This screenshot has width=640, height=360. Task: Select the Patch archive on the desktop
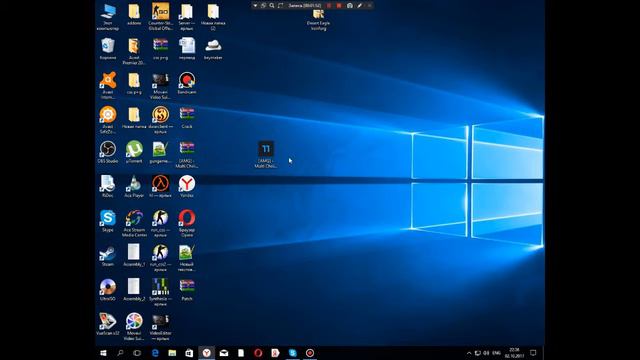pos(187,290)
